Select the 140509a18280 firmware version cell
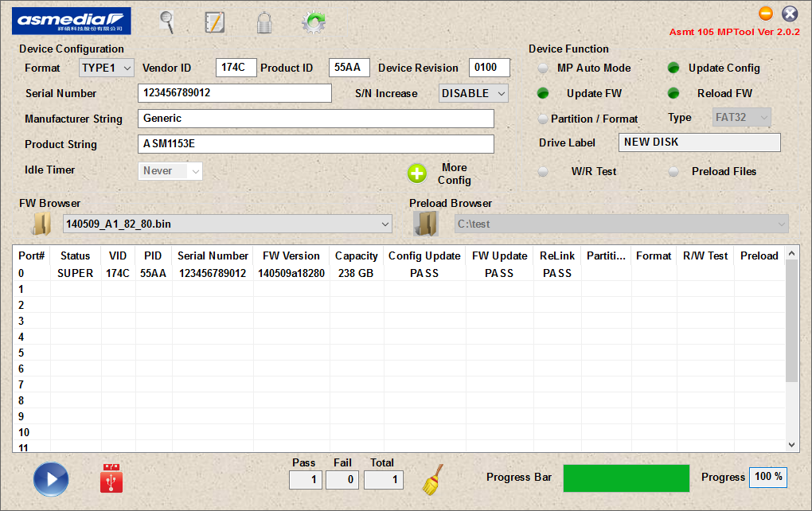Screen dimensions: 812x511 coord(291,273)
